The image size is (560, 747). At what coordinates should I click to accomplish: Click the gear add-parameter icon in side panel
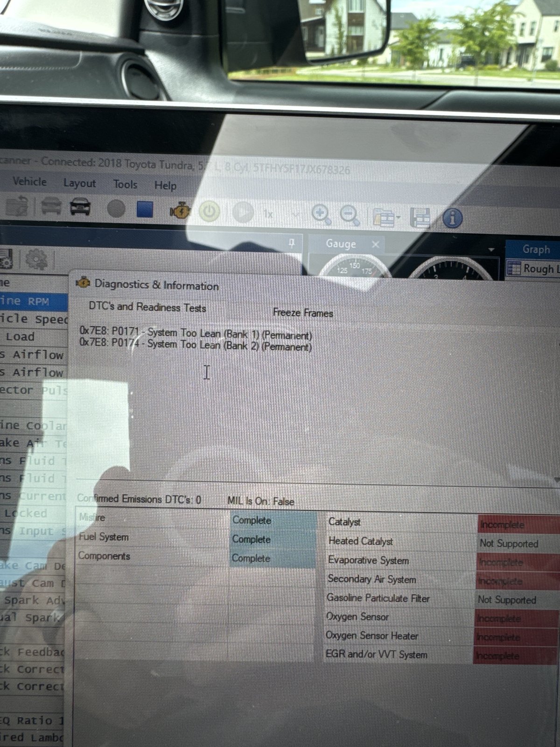37,260
